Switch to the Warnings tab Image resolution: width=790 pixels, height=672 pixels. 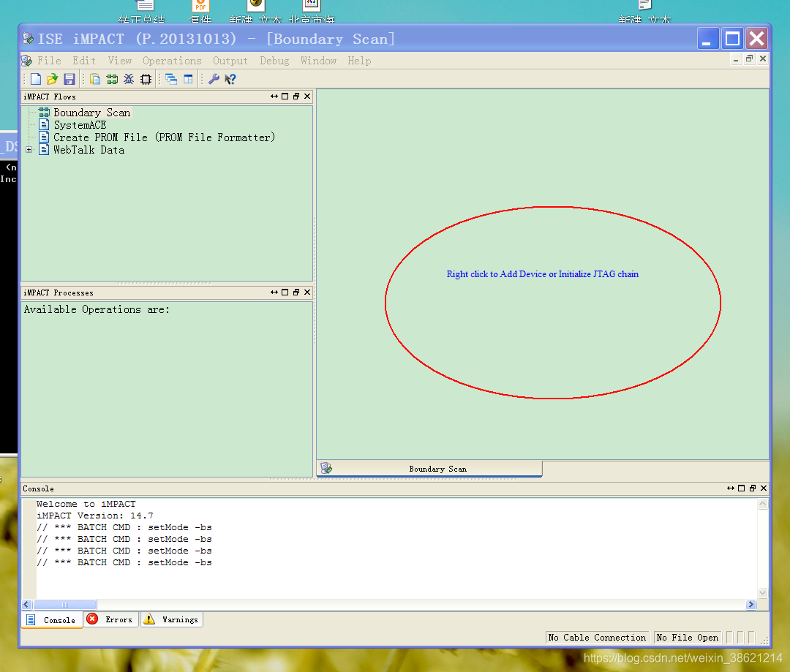pyautogui.click(x=171, y=619)
